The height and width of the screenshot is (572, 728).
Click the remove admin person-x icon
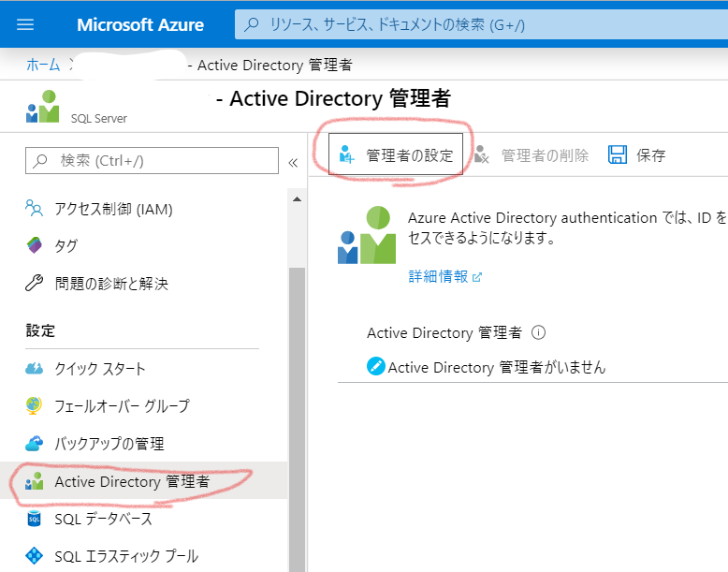[482, 154]
